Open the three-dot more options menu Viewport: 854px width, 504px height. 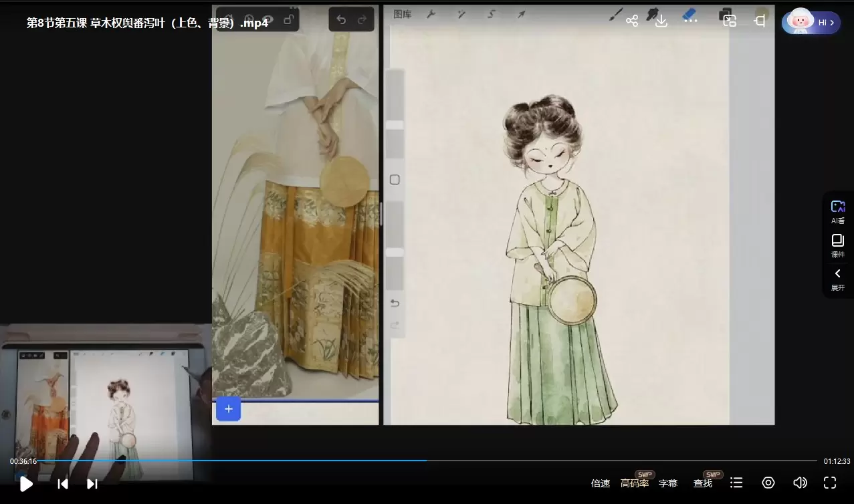click(x=691, y=21)
